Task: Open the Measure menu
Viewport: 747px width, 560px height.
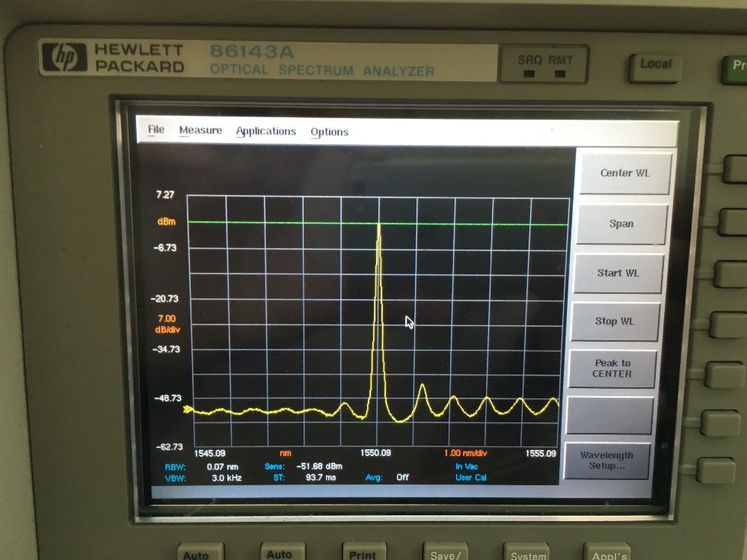Action: pyautogui.click(x=200, y=129)
